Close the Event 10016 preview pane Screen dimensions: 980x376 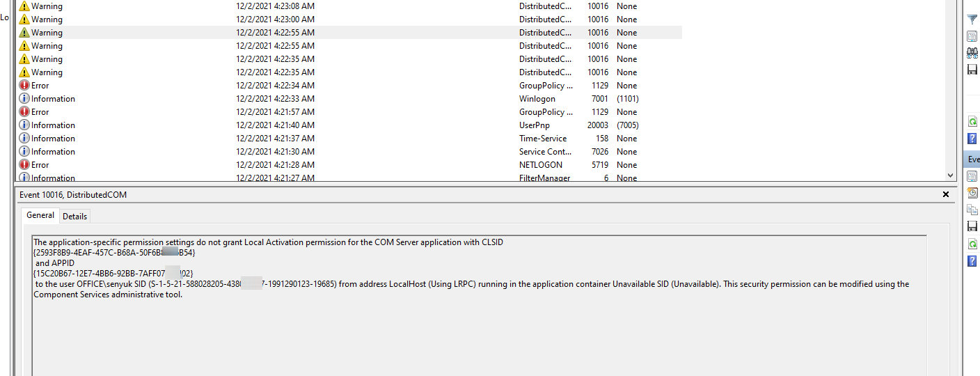[945, 195]
